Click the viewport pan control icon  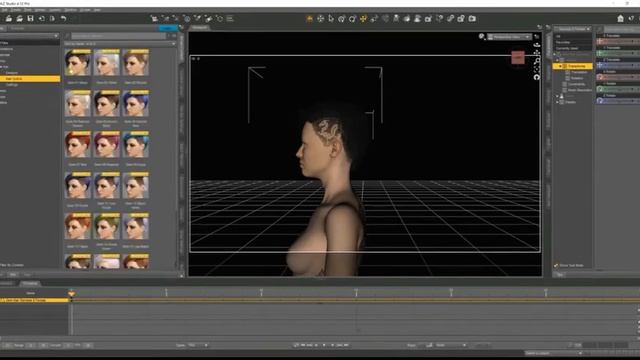(537, 53)
